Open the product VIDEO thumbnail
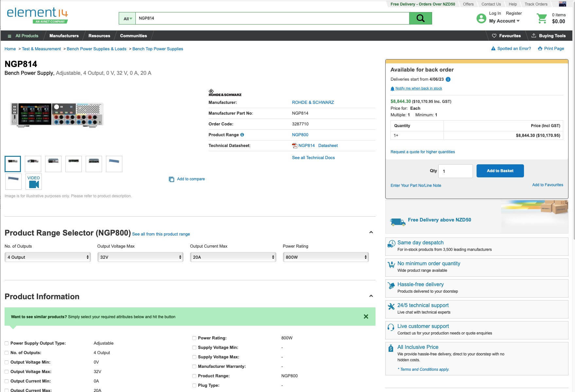 click(x=34, y=182)
